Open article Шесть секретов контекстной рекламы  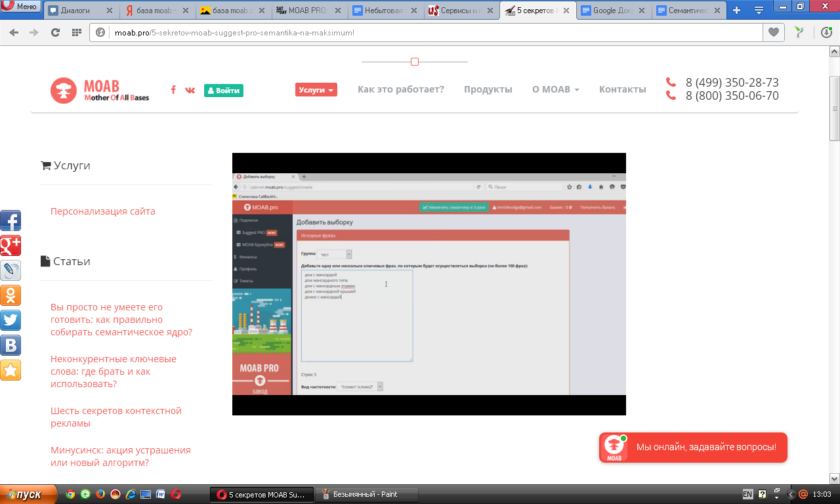(x=116, y=417)
